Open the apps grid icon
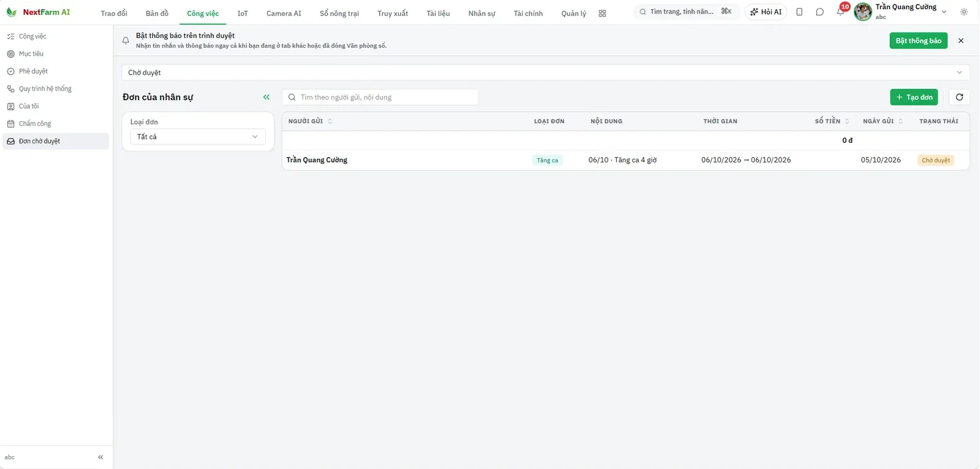 602,13
